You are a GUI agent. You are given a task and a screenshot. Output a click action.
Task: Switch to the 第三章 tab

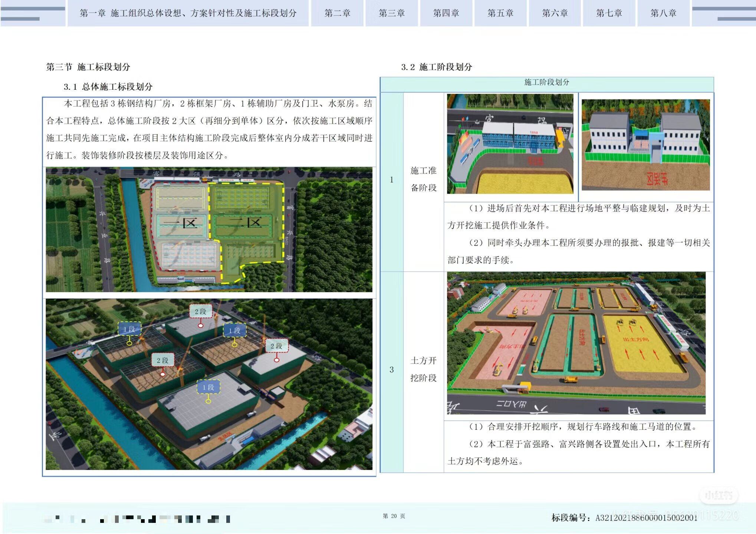[391, 13]
